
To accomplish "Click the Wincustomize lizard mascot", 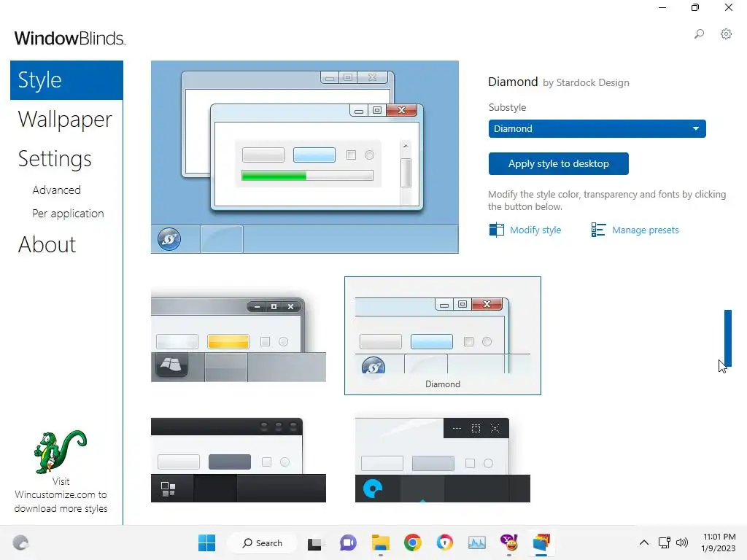I will [61, 451].
